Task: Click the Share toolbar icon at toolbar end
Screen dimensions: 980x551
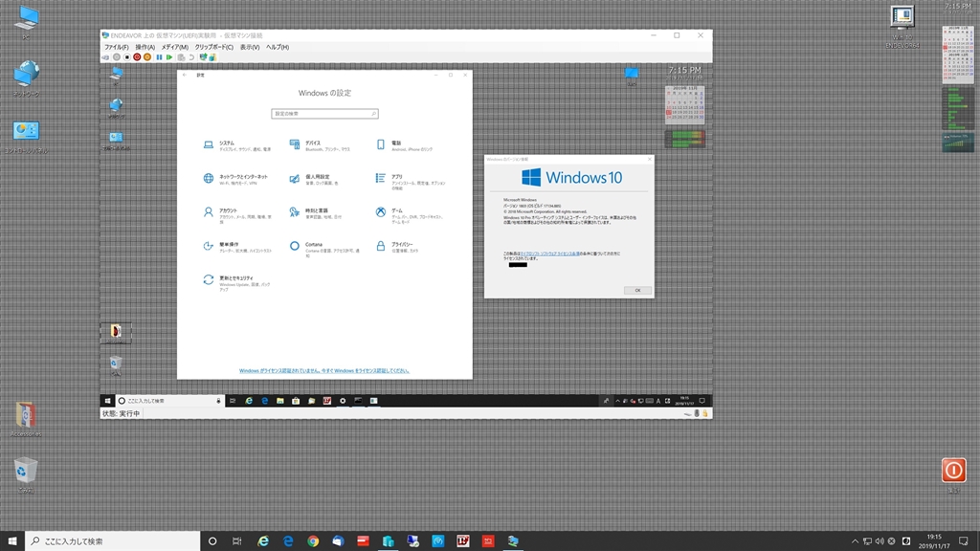Action: pyautogui.click(x=212, y=57)
